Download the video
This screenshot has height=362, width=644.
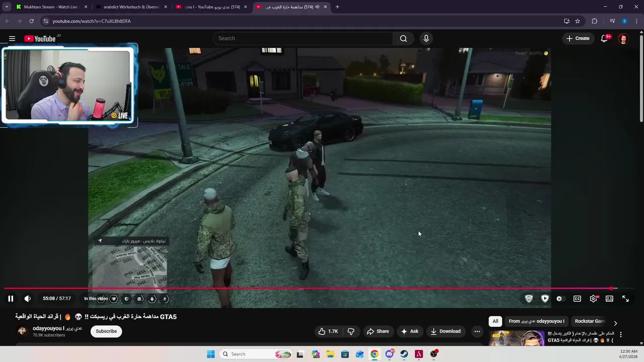pyautogui.click(x=446, y=331)
